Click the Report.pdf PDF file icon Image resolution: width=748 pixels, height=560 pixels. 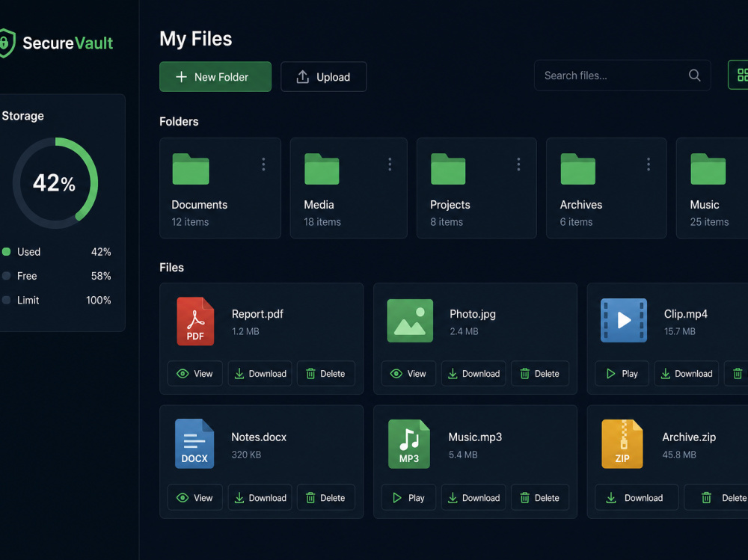[x=195, y=321]
